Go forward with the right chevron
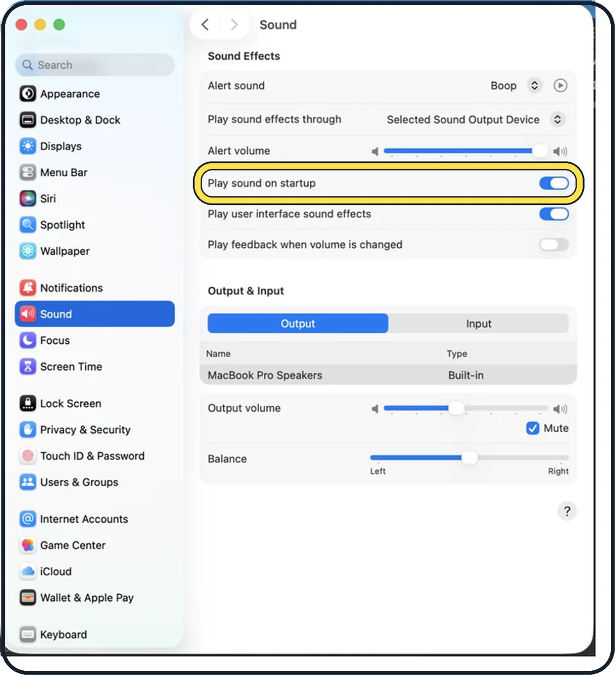The width and height of the screenshot is (616, 676). pos(234,24)
